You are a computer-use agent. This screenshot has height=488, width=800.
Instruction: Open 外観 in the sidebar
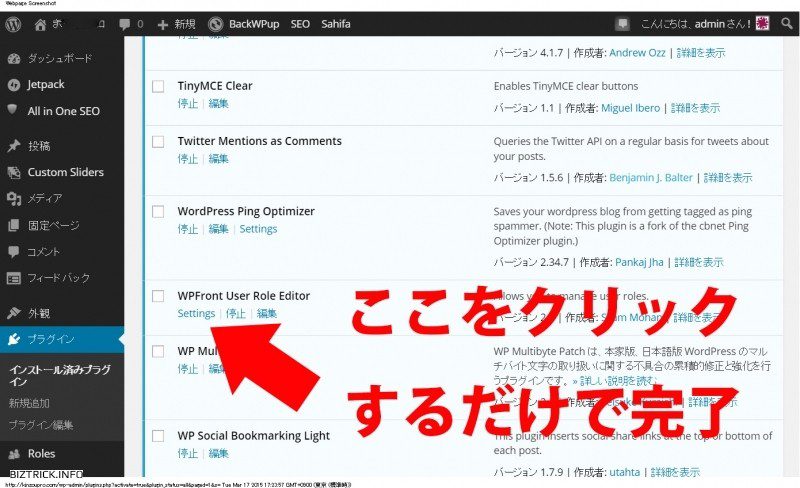(39, 313)
